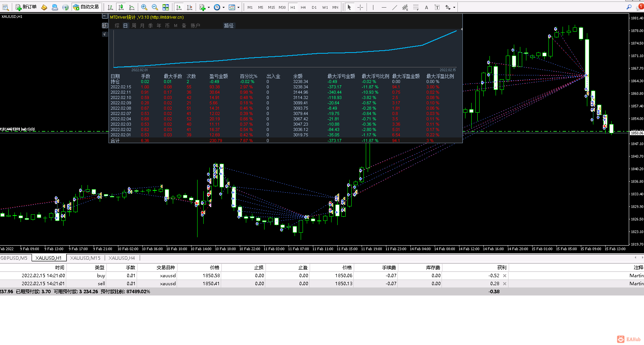Screen dimensions: 644x345
Task: Switch stats panel to 周 weekly tab
Action: tap(134, 26)
